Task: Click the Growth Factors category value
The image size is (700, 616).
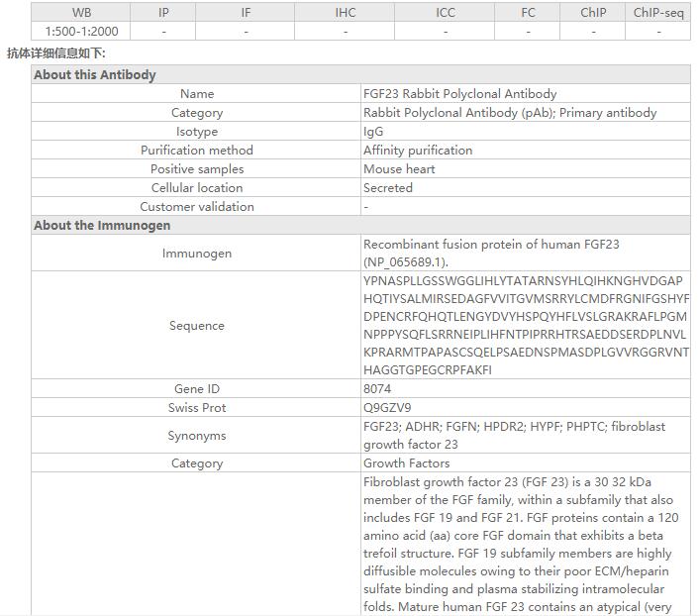Action: pos(406,463)
